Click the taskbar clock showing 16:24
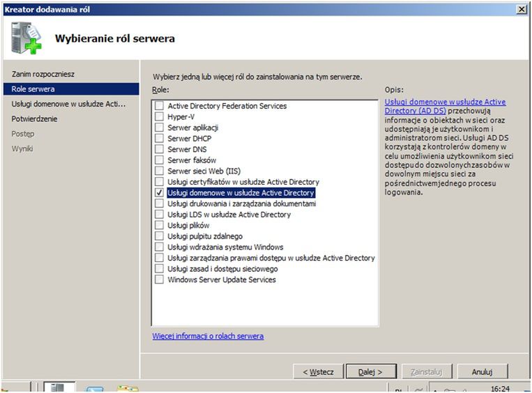 500,389
